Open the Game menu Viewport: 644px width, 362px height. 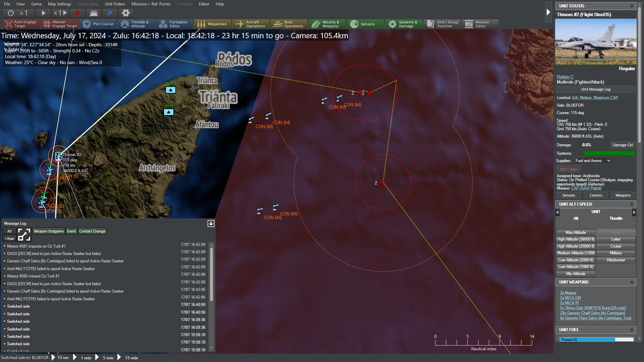point(36,4)
